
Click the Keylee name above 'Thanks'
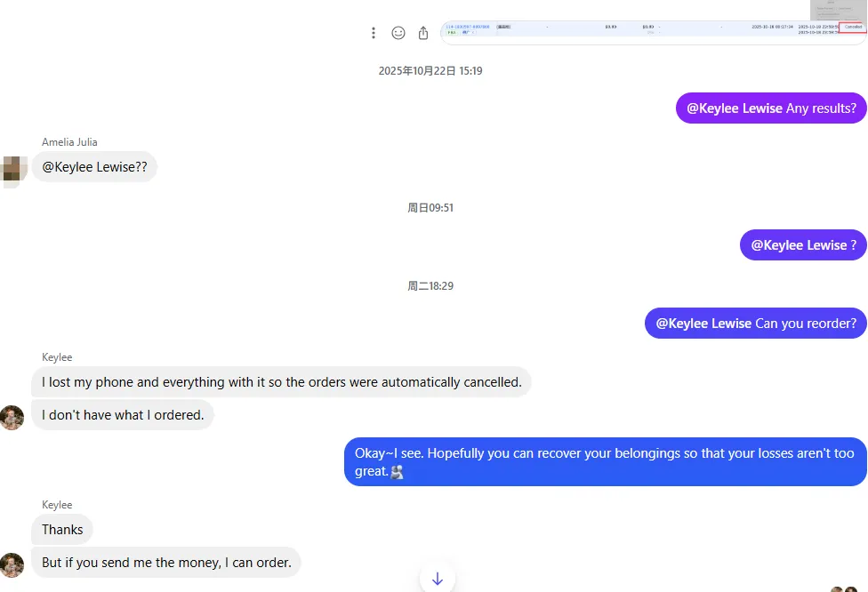point(57,505)
